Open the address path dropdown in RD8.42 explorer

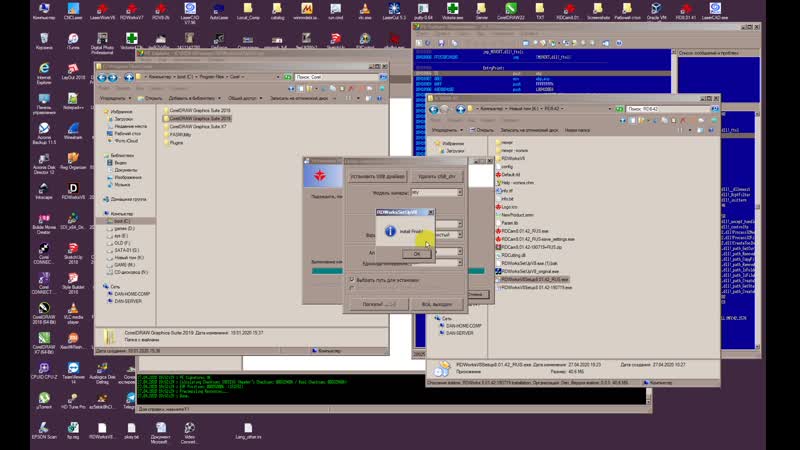[x=610, y=109]
